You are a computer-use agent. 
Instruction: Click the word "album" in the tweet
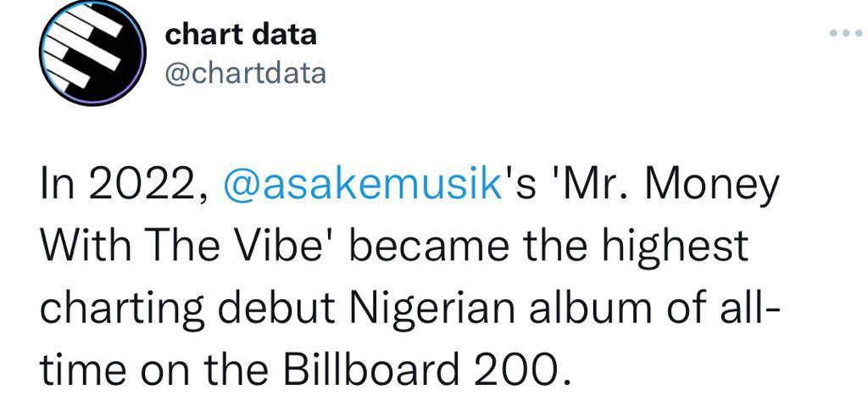coord(589,306)
